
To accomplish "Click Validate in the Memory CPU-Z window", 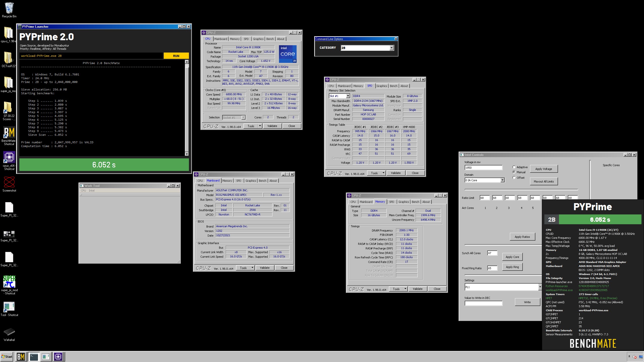I will (x=418, y=289).
